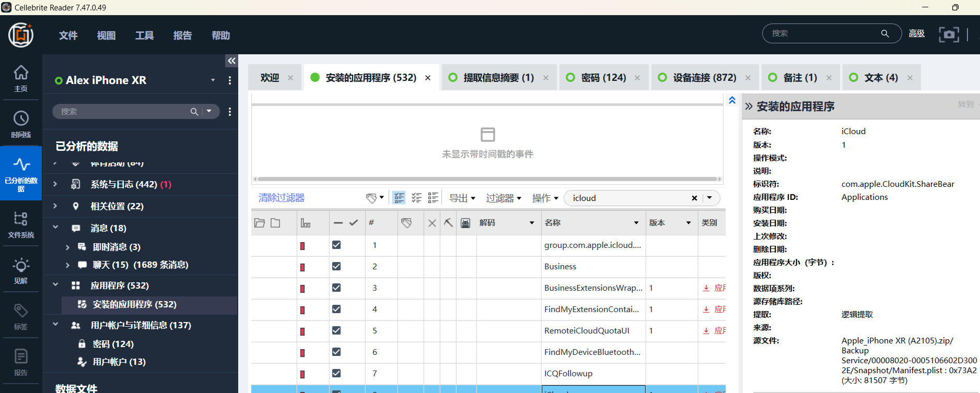Image resolution: width=980 pixels, height=393 pixels.
Task: Collapse the 用户帐户与详细信息 (137) tree node
Action: tap(55, 325)
